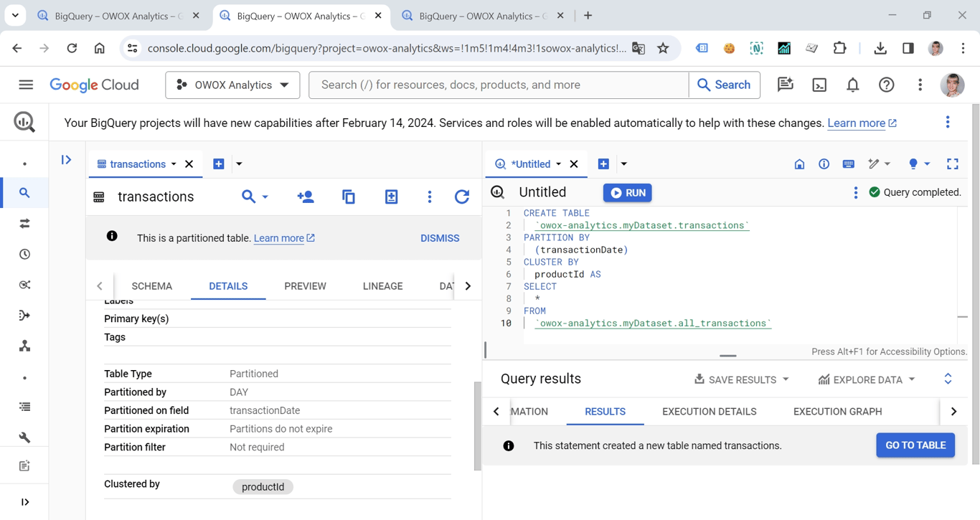
Task: Open Cloud Shell terminal icon
Action: pos(819,85)
